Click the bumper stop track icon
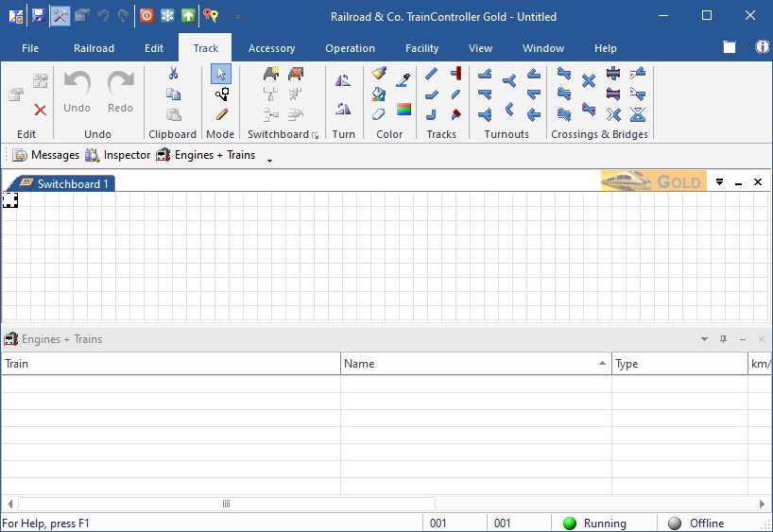Screen dimensions: 773x532 [455, 74]
